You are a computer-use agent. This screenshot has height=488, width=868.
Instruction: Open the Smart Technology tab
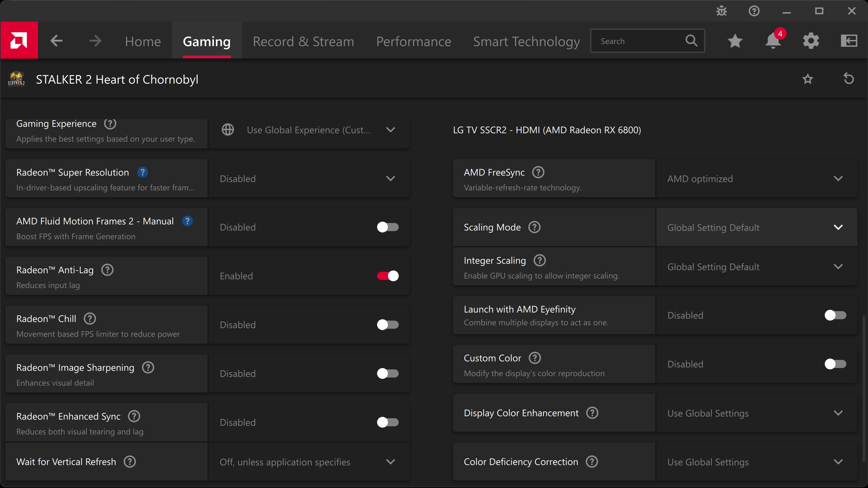pos(526,41)
